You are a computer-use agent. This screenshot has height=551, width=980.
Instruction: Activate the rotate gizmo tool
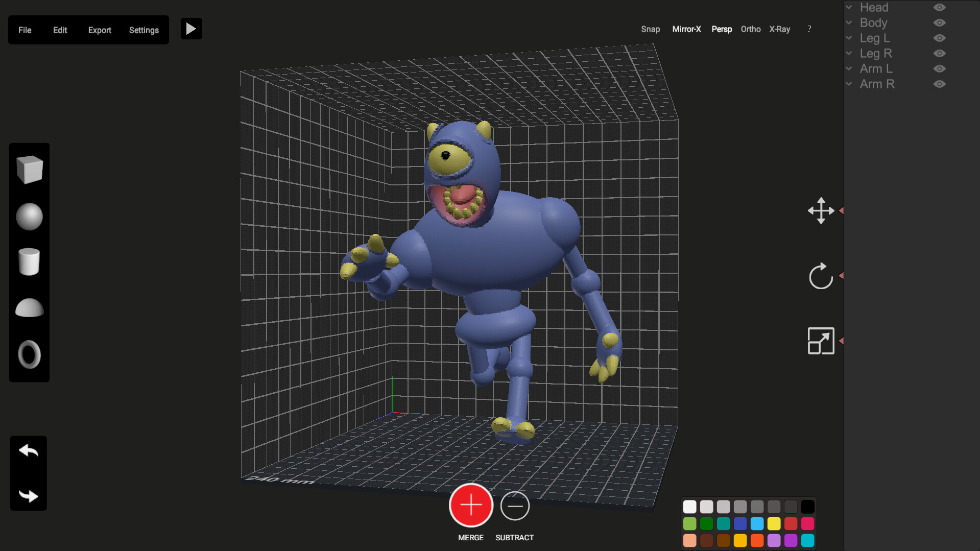point(820,276)
